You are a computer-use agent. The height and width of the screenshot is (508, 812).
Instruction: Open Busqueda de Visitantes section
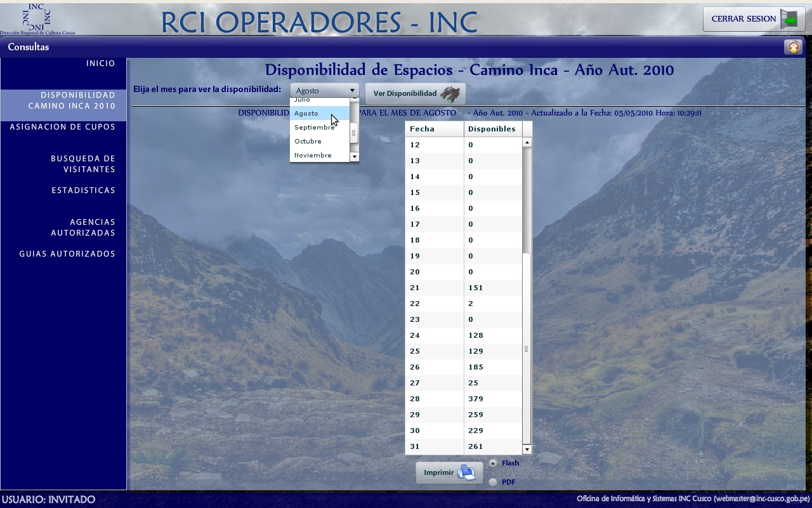pos(83,164)
